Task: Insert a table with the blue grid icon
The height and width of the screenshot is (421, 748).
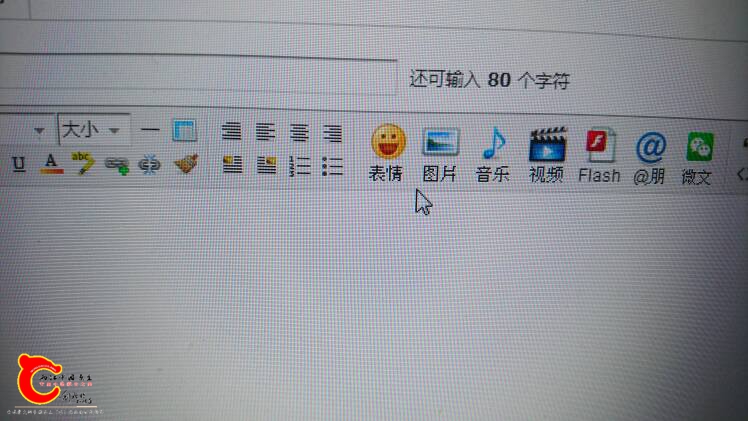Action: click(x=184, y=131)
